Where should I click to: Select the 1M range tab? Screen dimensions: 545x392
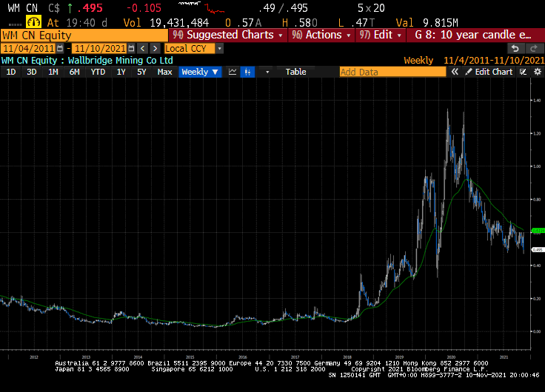[53, 72]
